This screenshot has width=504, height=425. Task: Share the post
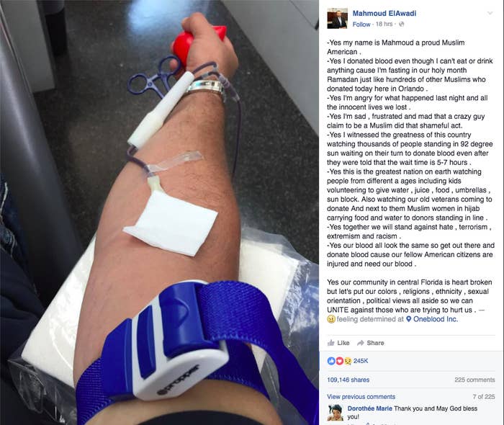(x=371, y=343)
